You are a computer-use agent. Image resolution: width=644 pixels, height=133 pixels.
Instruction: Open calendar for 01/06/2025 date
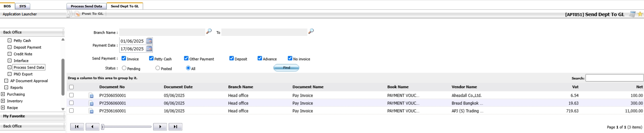[x=149, y=41]
